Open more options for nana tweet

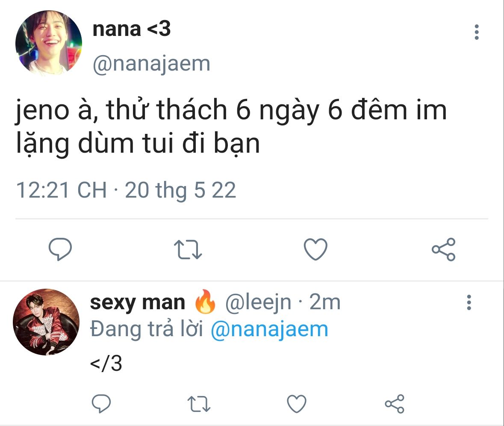(477, 33)
